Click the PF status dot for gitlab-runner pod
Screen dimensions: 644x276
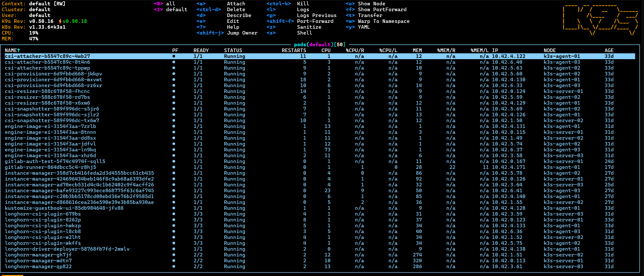click(x=174, y=167)
